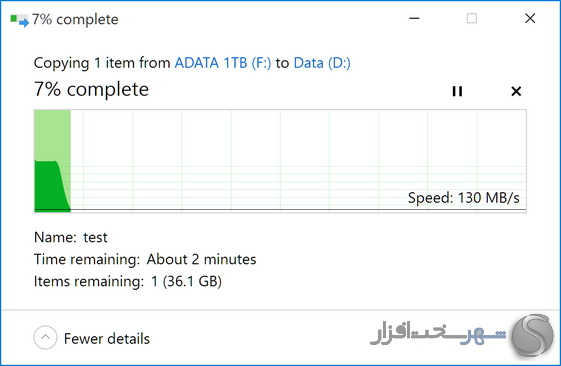Viewport: 561px width, 366px height.
Task: Click the Fewer details text label
Action: tap(107, 338)
